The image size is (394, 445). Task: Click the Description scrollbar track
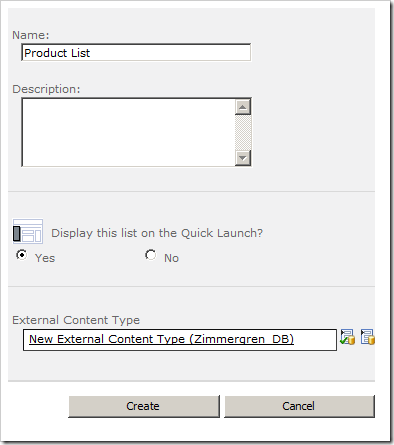point(243,133)
